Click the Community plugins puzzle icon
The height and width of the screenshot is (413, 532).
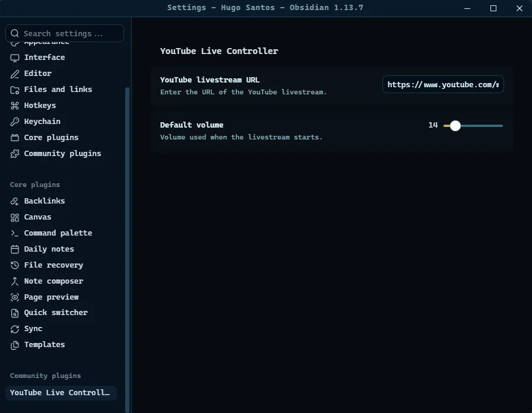(x=15, y=154)
